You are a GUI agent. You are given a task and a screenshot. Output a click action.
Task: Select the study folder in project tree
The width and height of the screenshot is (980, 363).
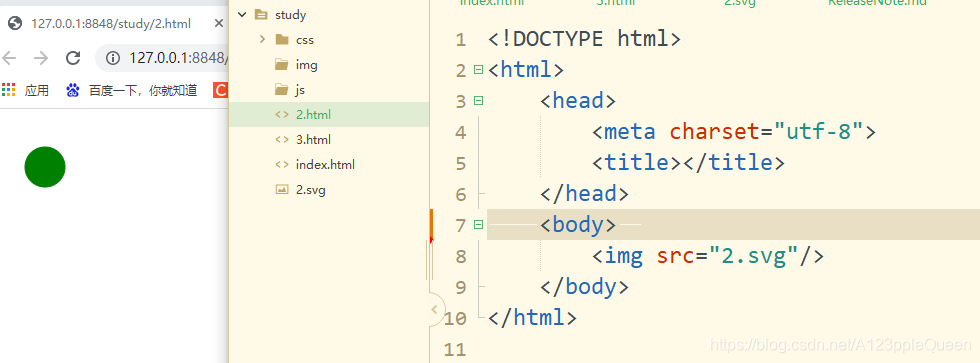[291, 14]
